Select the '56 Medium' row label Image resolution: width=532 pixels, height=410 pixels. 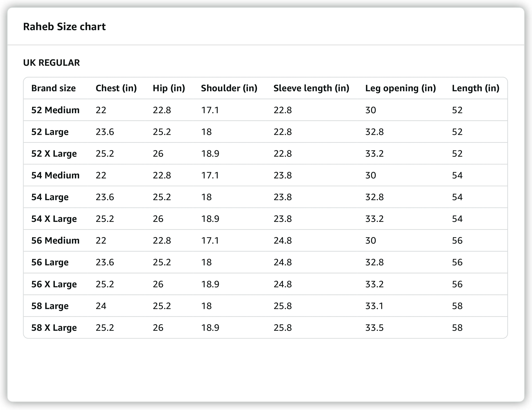coord(55,240)
